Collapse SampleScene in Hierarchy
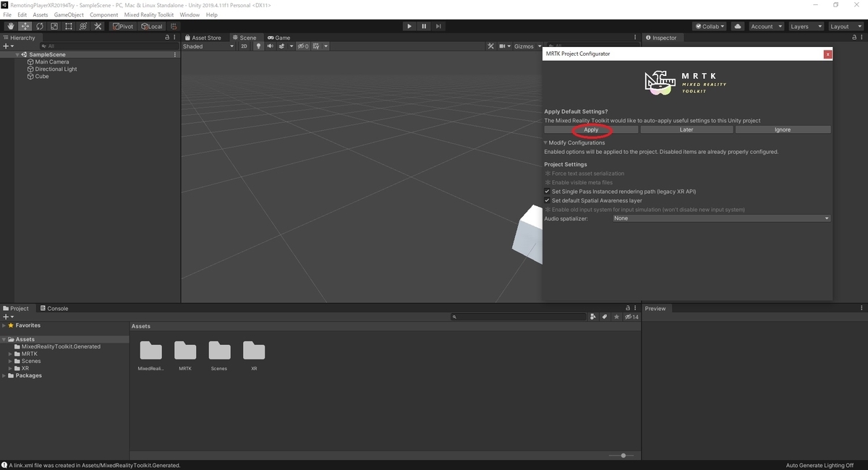The width and height of the screenshot is (868, 470). [17, 55]
